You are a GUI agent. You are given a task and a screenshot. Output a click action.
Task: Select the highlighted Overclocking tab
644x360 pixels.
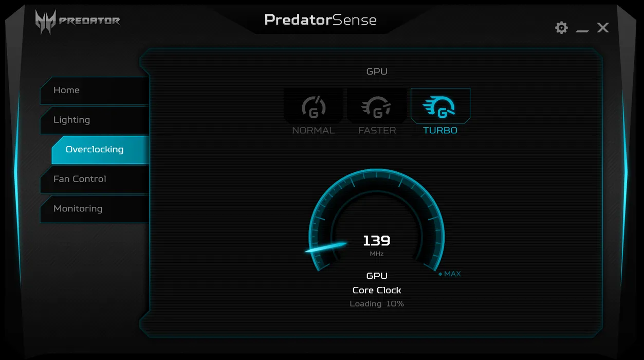coord(100,150)
